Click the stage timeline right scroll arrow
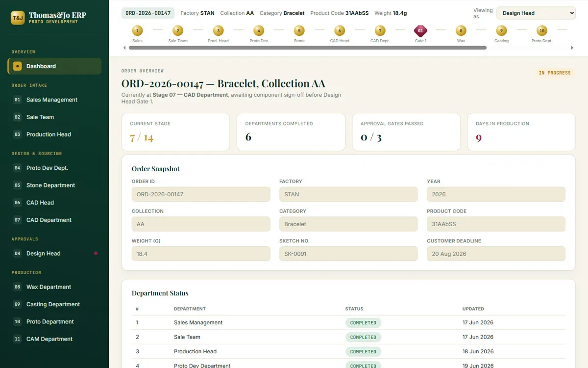Screen dimensions: 588x368 (572, 48)
